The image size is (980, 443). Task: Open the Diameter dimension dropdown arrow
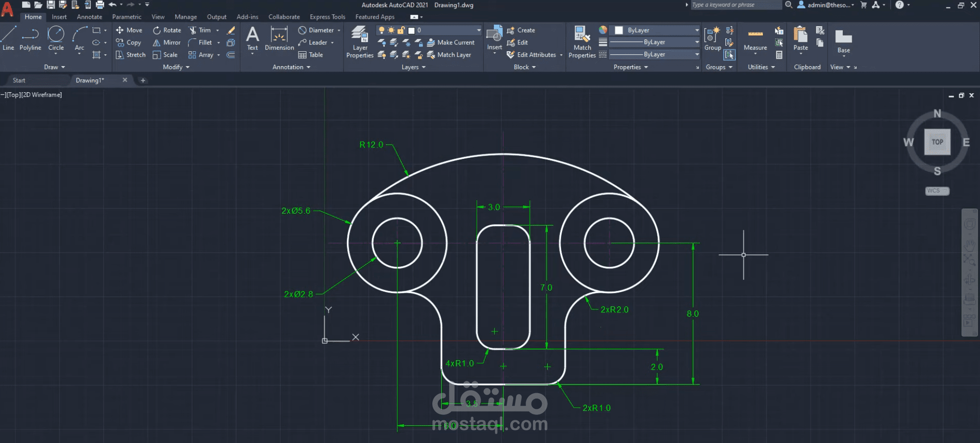point(339,30)
